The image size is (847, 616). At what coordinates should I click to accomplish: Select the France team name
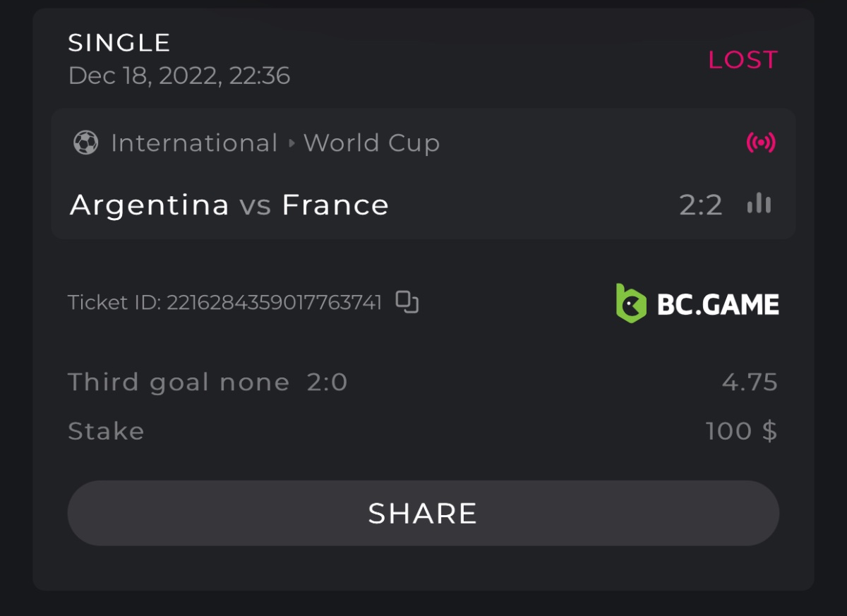pyautogui.click(x=335, y=205)
